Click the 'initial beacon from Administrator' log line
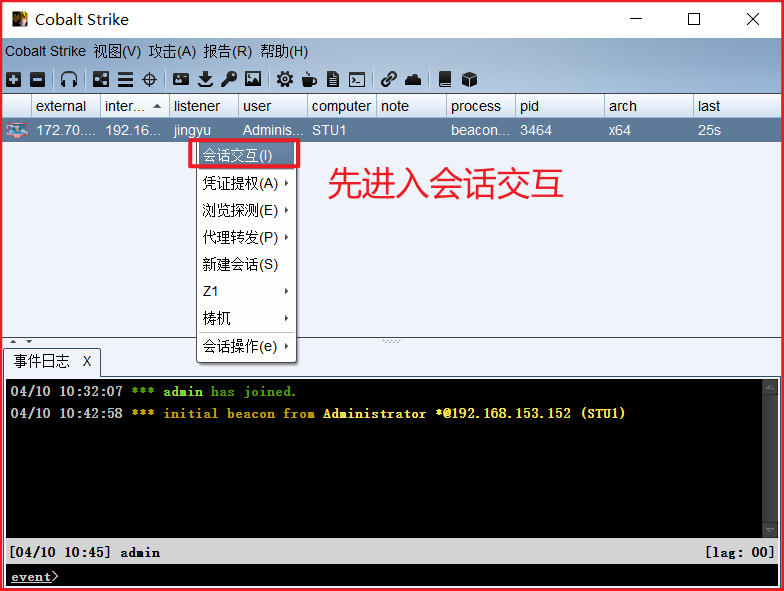The width and height of the screenshot is (784, 591). [x=318, y=414]
